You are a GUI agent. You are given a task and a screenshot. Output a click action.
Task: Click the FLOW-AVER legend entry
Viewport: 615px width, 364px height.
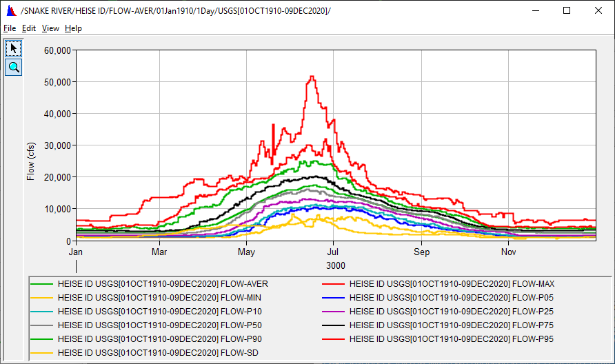pos(163,283)
